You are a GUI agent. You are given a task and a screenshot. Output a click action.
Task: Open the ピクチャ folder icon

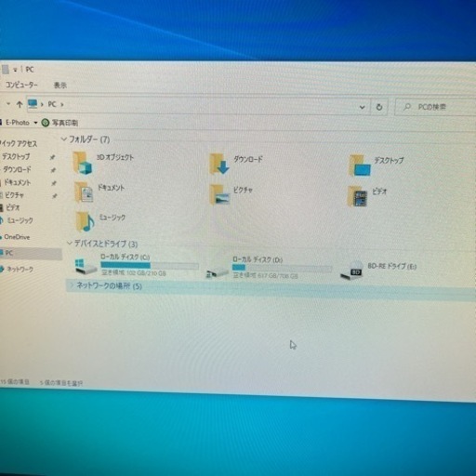220,194
